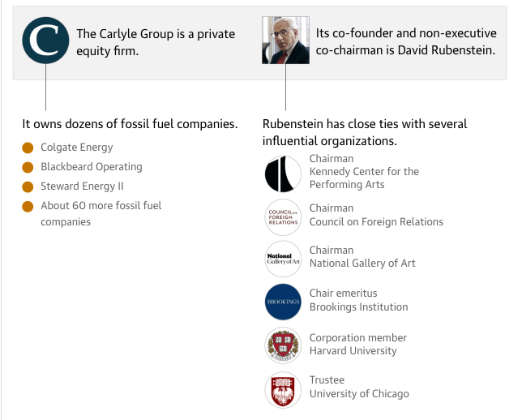Click Trustee University of Chicago text

[359, 387]
